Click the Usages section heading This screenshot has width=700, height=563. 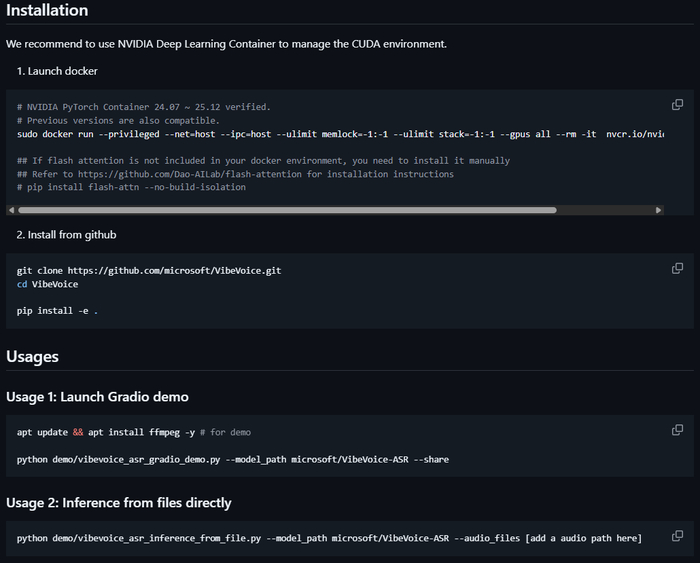click(x=32, y=356)
